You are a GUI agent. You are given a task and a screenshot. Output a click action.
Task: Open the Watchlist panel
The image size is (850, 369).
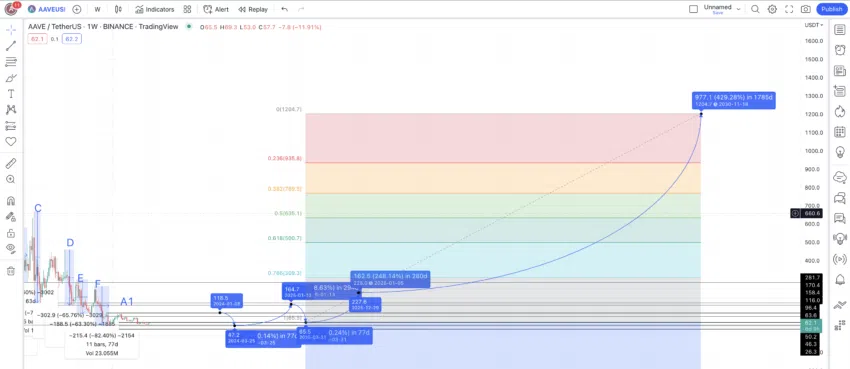[x=840, y=30]
